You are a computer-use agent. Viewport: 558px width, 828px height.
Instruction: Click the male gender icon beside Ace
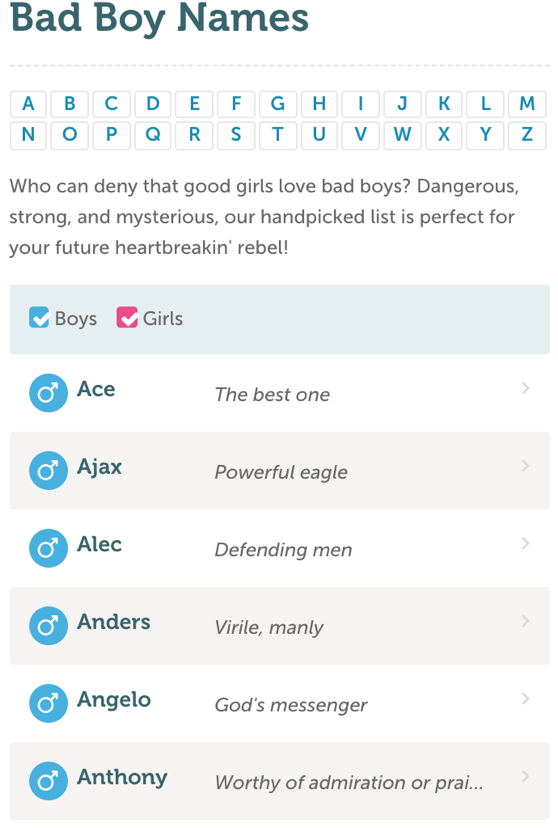pyautogui.click(x=48, y=393)
